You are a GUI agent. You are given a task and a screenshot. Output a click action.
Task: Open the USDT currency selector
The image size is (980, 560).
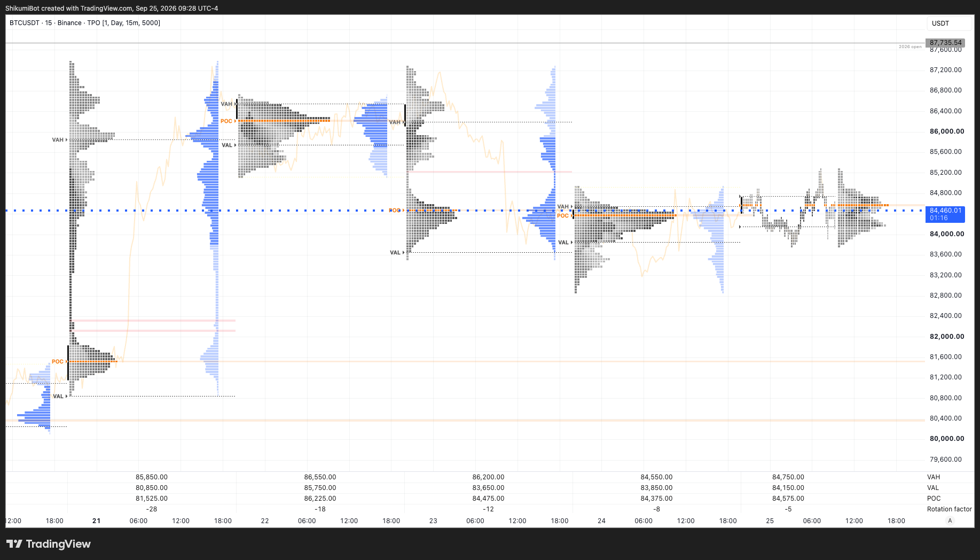(x=949, y=24)
